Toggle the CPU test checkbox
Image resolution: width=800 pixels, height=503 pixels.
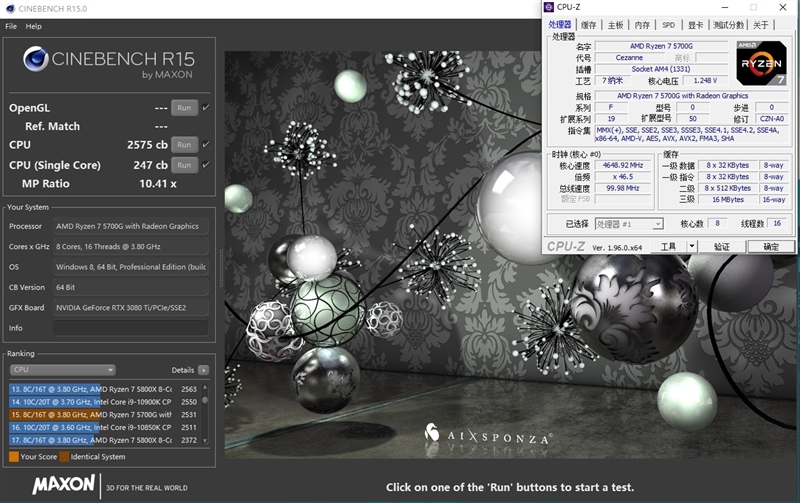(206, 144)
